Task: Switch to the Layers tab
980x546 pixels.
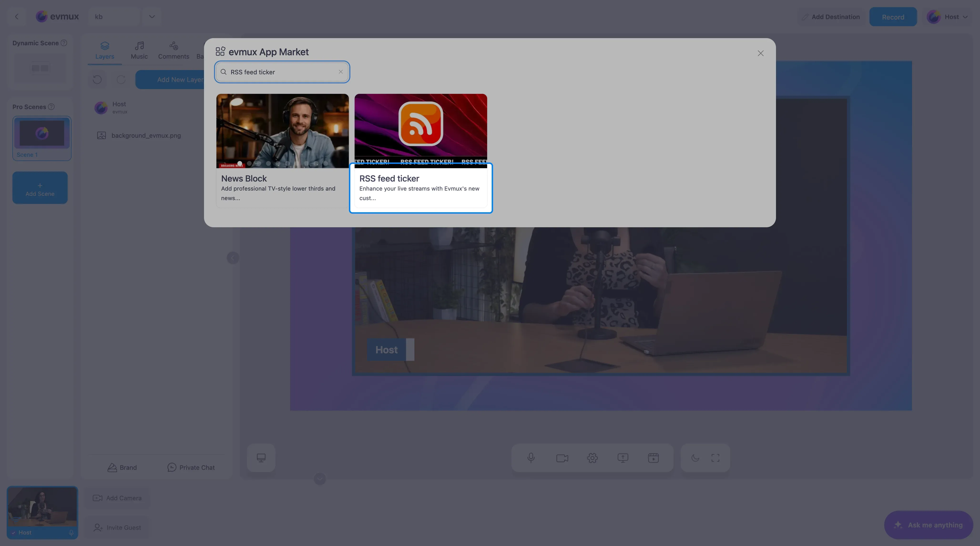Action: click(105, 51)
